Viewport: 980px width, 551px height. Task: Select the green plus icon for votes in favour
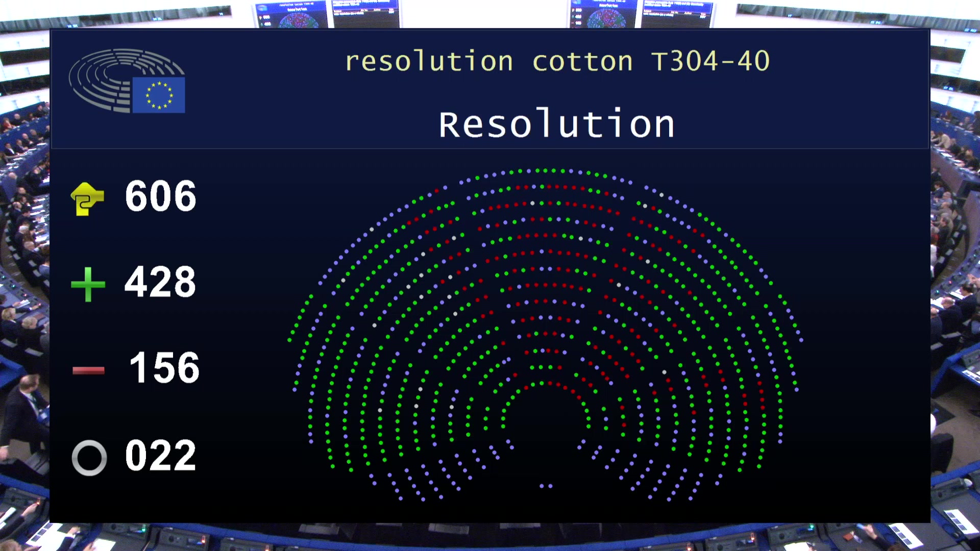click(x=88, y=283)
